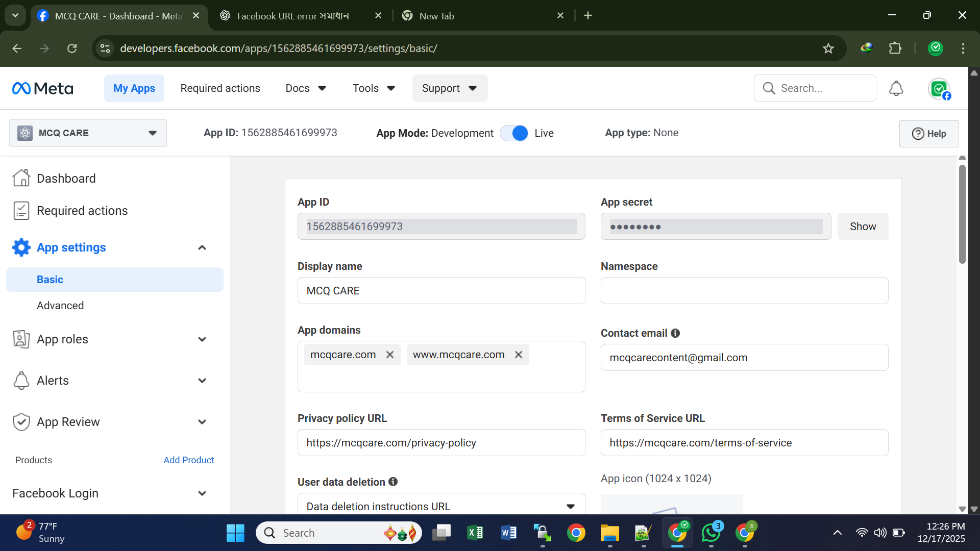Click the browser address bar URL

point(279,48)
